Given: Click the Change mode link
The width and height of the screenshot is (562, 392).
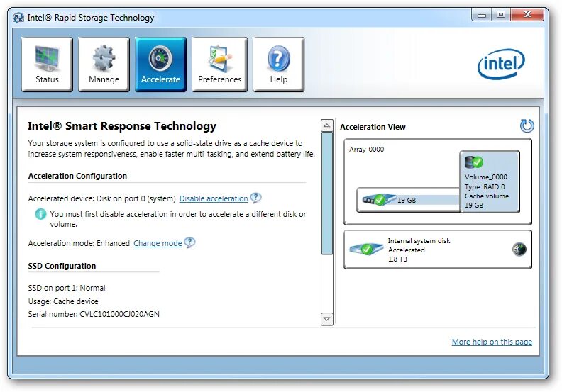Looking at the screenshot, I should pos(158,243).
